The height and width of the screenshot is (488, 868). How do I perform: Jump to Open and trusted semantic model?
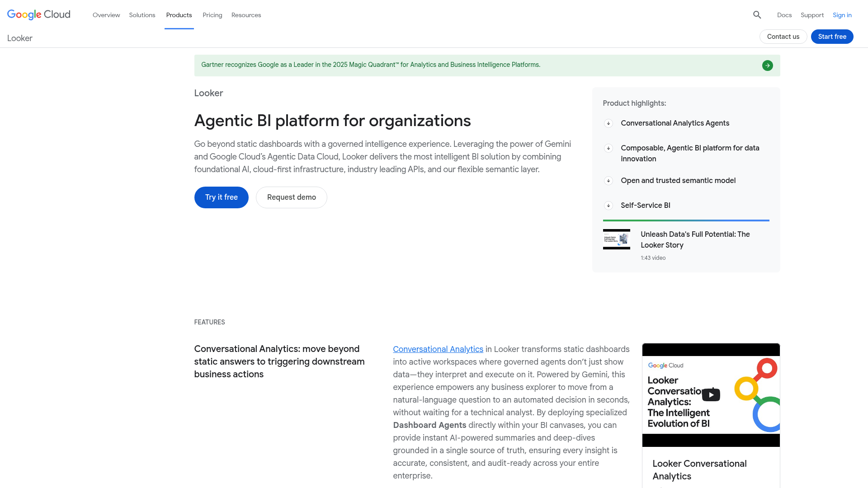(x=678, y=181)
